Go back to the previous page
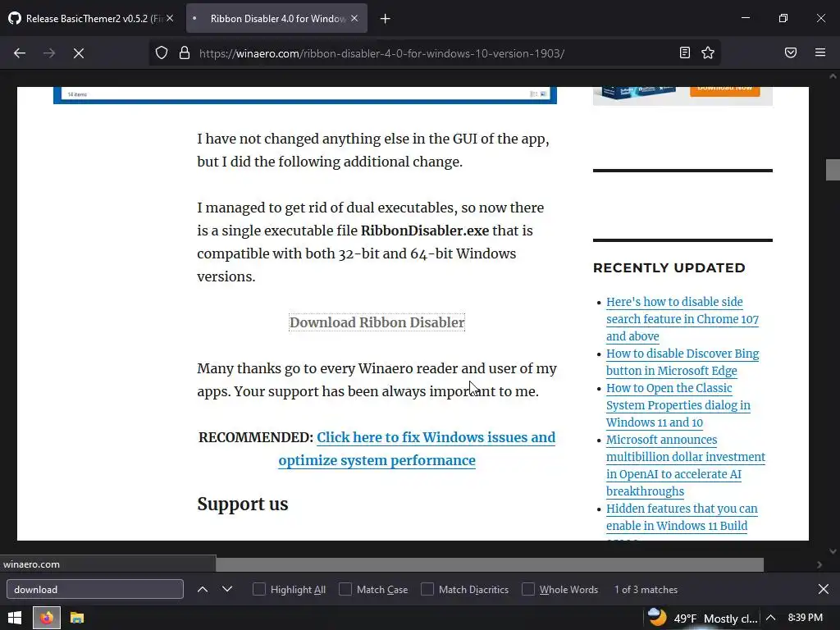 (20, 53)
